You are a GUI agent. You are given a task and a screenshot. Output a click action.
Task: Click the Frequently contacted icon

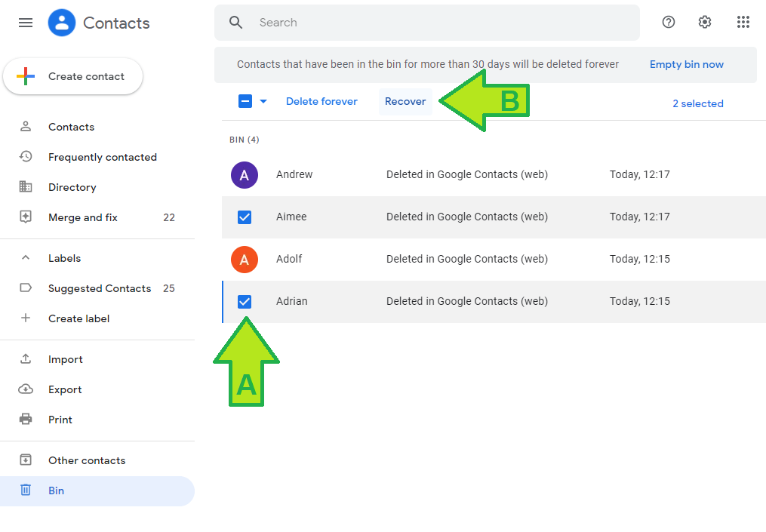25,156
